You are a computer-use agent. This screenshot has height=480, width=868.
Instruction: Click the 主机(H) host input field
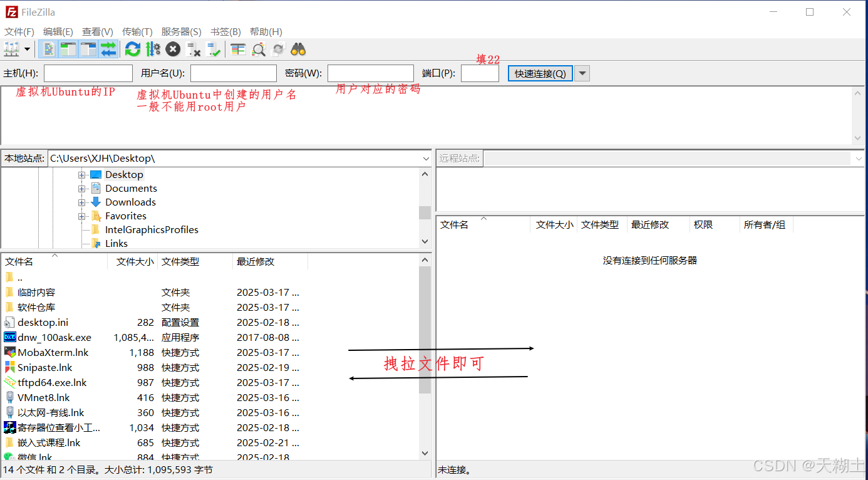pyautogui.click(x=88, y=73)
